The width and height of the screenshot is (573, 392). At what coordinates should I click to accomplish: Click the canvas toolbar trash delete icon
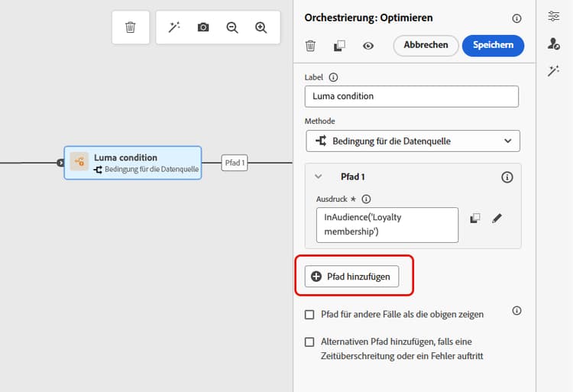tap(131, 28)
